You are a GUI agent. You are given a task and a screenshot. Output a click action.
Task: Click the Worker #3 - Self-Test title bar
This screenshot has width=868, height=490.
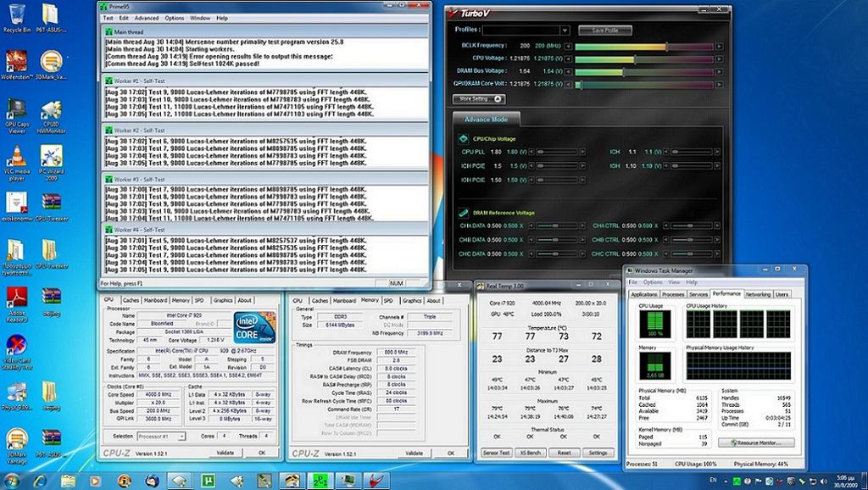click(265, 180)
